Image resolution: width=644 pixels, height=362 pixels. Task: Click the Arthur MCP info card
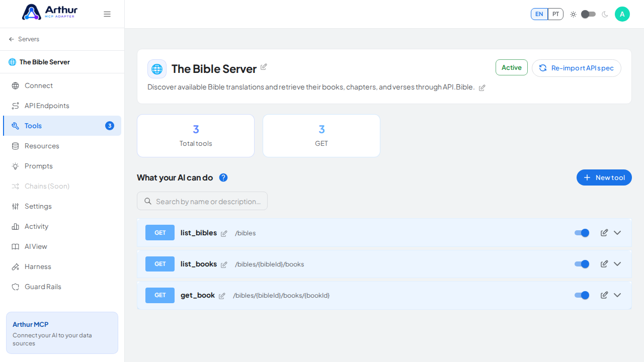[x=62, y=333]
